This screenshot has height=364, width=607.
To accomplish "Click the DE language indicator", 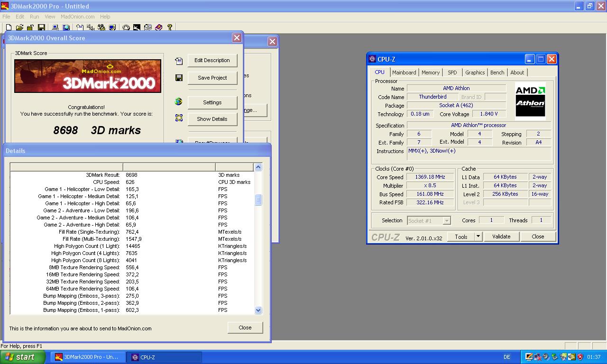I will 507,357.
